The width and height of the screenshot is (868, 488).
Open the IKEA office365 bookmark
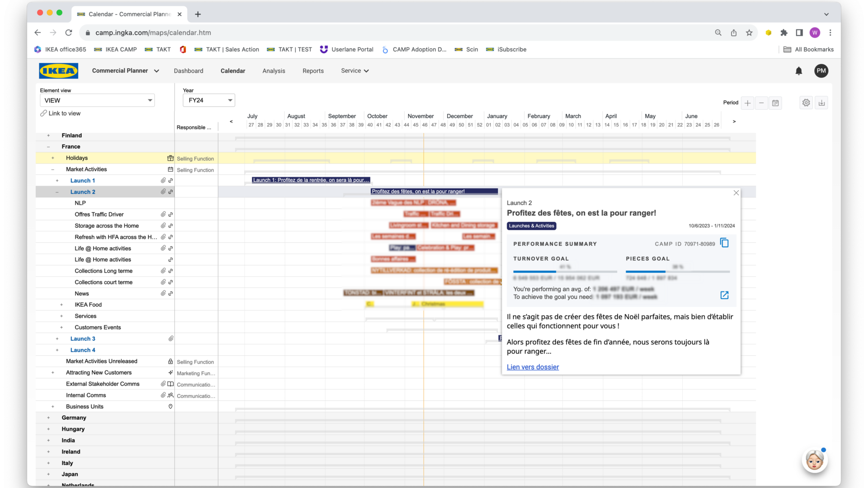point(60,50)
